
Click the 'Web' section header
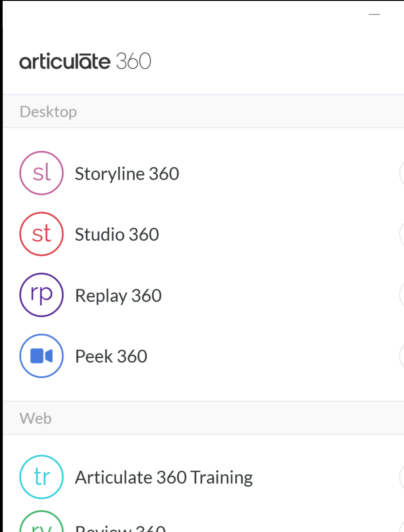pos(35,418)
